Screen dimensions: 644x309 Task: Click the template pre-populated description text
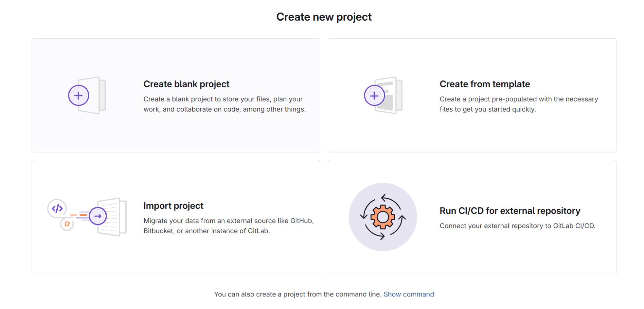point(519,104)
